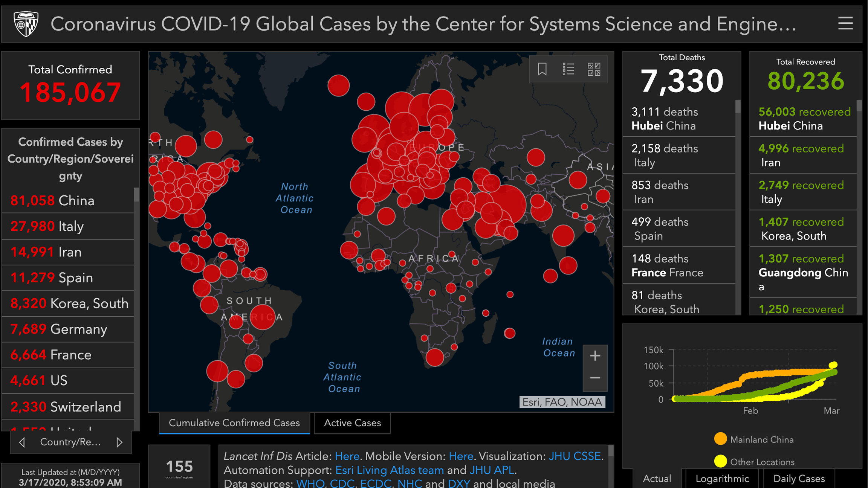
Task: Open the Esri Living Atlas team link
Action: [x=390, y=470]
